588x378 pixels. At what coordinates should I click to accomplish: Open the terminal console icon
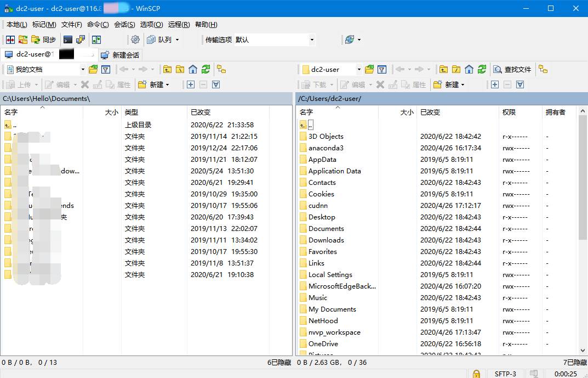click(68, 40)
